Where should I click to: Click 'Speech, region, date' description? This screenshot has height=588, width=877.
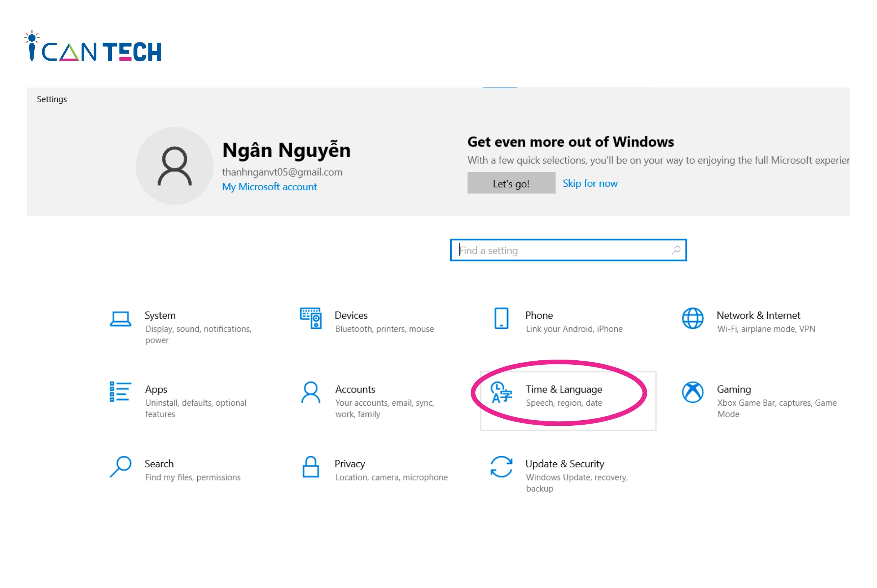point(564,403)
